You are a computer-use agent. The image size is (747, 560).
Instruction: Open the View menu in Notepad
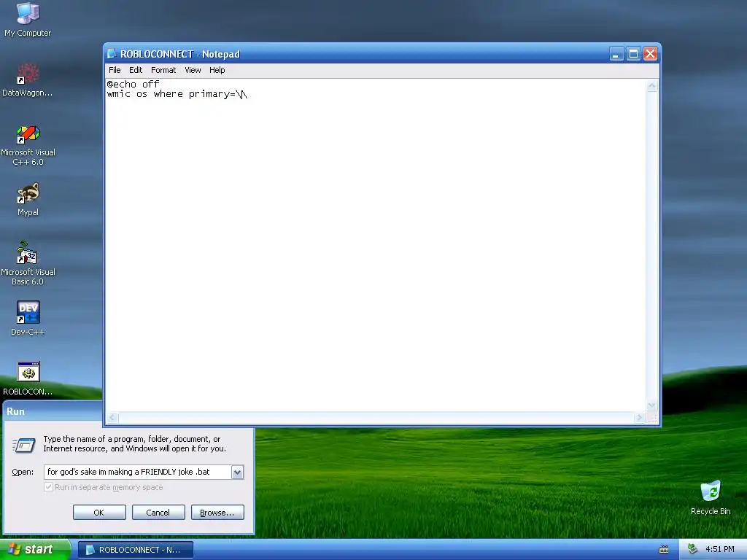[193, 70]
